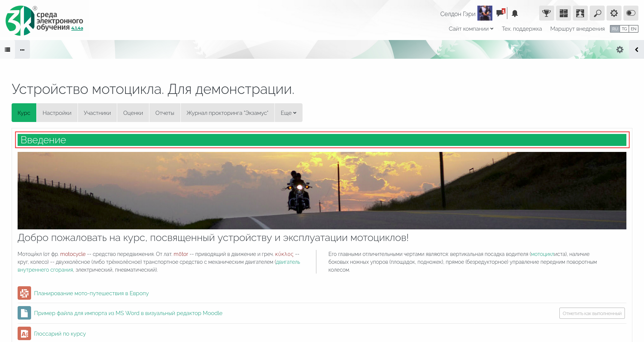
Task: Open the glossary activity icon
Action: point(24,334)
